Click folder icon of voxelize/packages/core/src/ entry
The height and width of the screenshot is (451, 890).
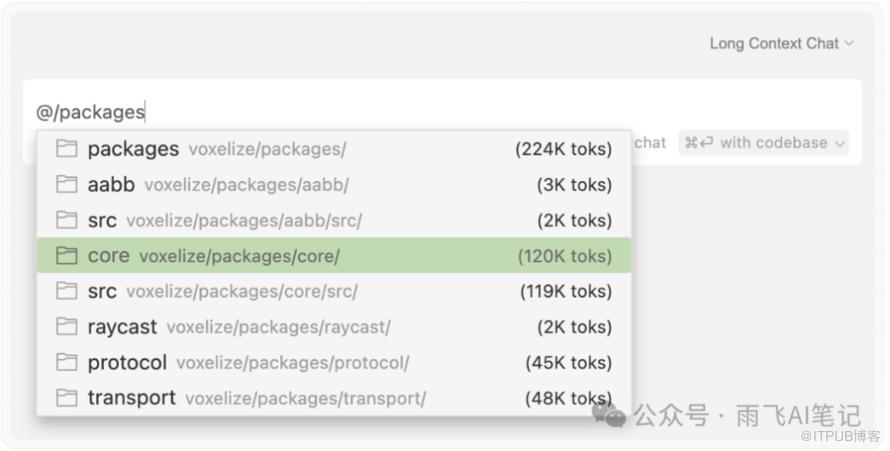click(66, 291)
